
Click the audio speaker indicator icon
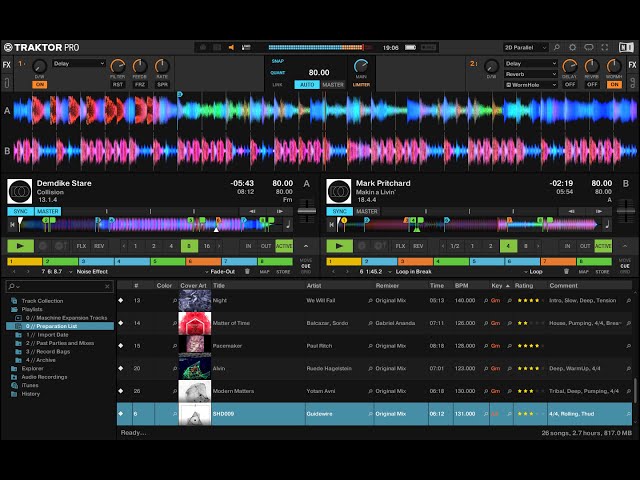point(231,47)
